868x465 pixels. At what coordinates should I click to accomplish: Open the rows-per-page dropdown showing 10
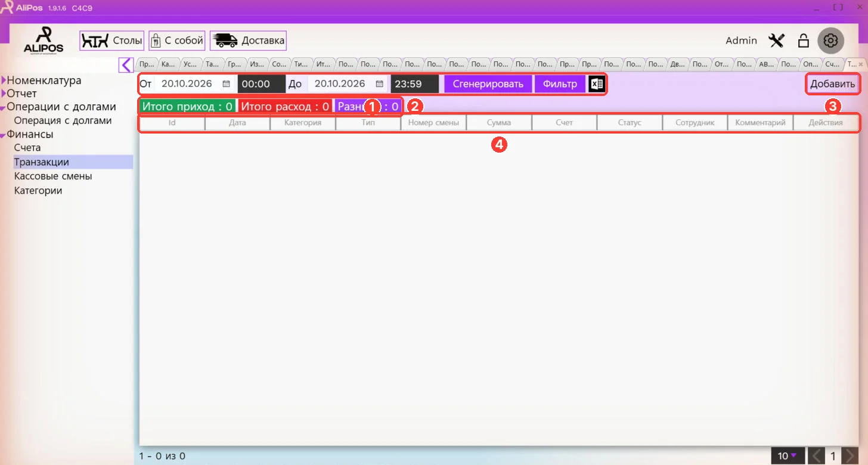[x=788, y=456]
